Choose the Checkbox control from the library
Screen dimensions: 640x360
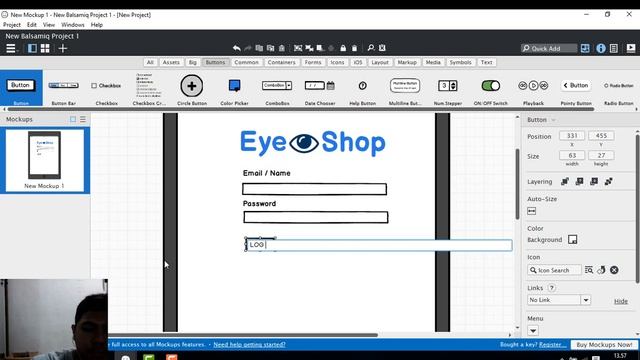[x=107, y=90]
